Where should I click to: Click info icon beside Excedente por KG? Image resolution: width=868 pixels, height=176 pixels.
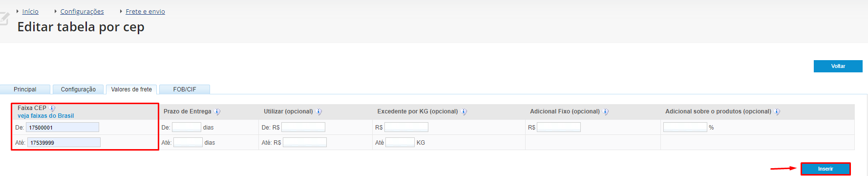(x=464, y=111)
